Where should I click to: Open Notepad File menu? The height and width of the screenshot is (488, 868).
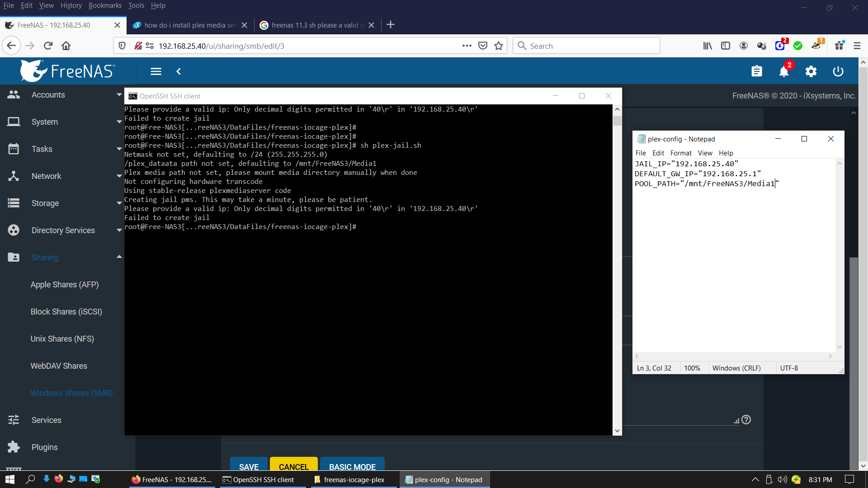click(x=641, y=153)
